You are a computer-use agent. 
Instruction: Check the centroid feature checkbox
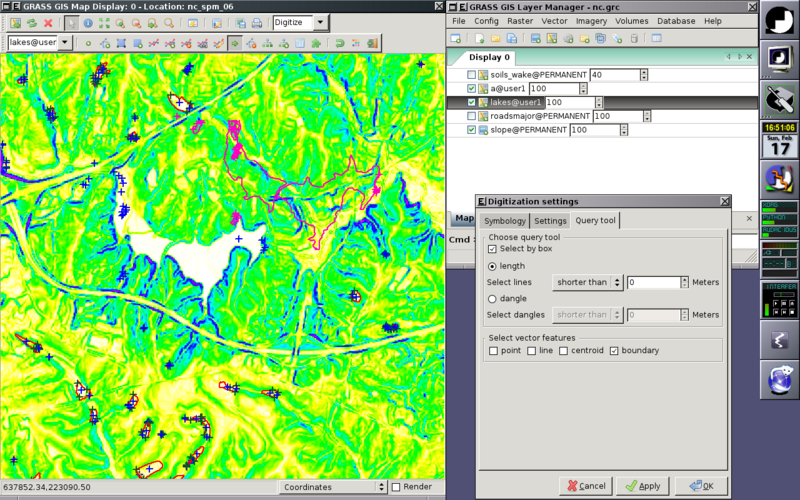(x=563, y=351)
